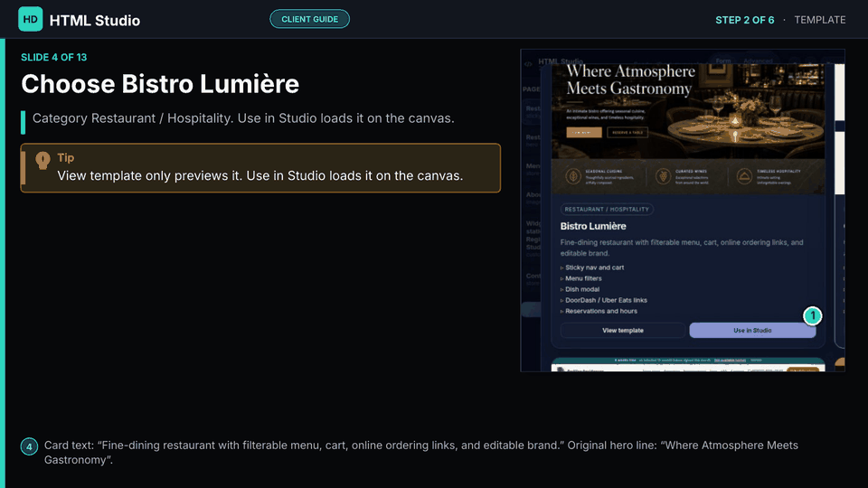The height and width of the screenshot is (488, 868).
Task: Click the lightbulb Tip icon
Action: click(x=42, y=161)
